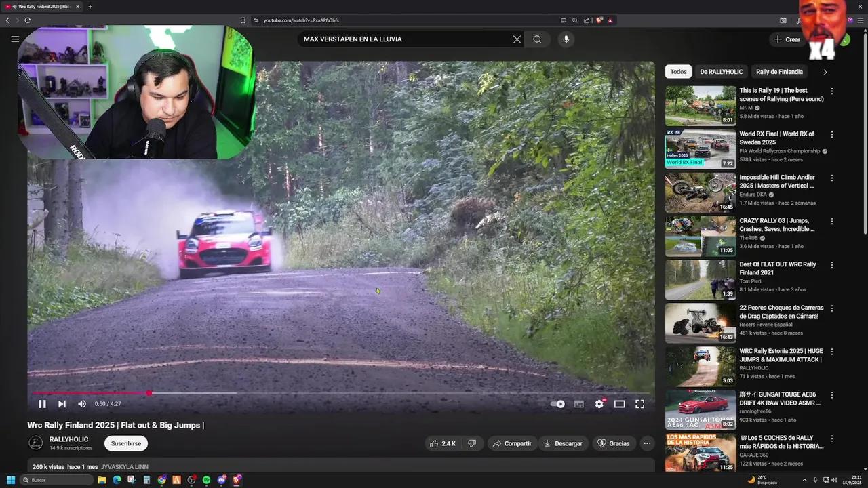Select the Rally de Finlandia chip

click(x=779, y=72)
